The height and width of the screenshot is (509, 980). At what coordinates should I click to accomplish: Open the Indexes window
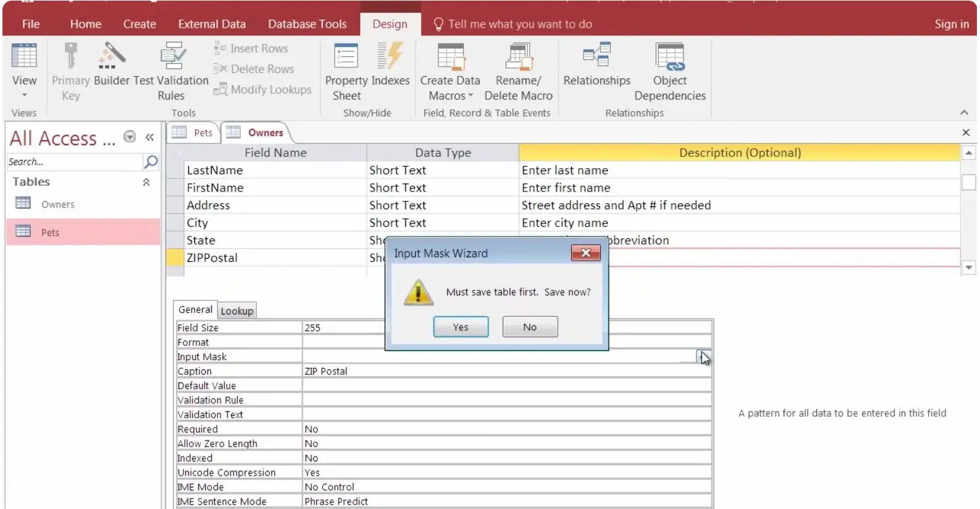(390, 57)
